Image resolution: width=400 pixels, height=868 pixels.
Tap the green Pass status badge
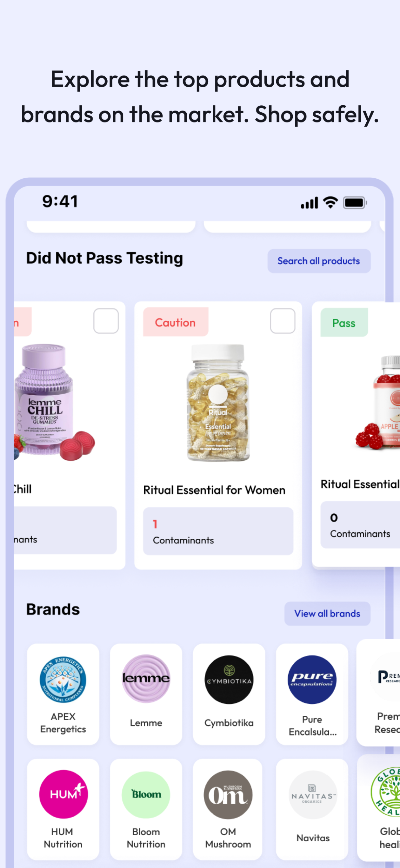(344, 322)
